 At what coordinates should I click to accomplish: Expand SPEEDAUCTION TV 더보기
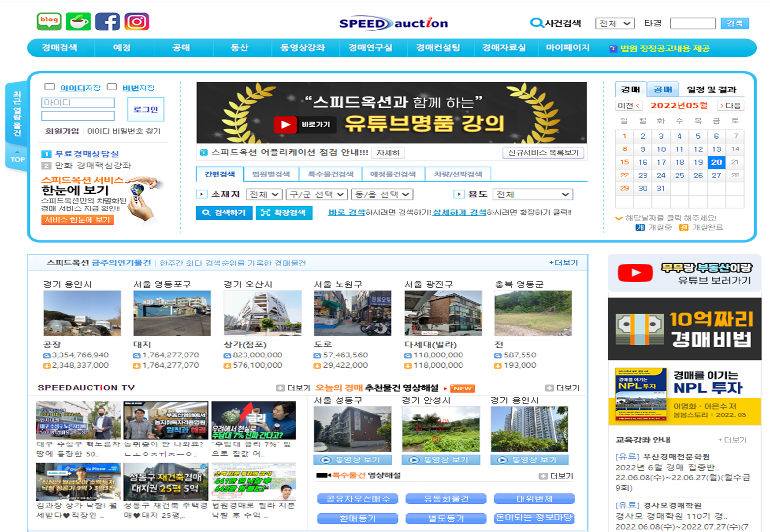pos(293,388)
